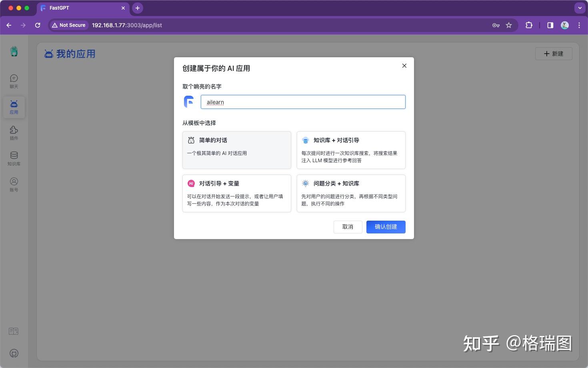Open the saved passwords key icon
The height and width of the screenshot is (368, 588).
pos(496,25)
